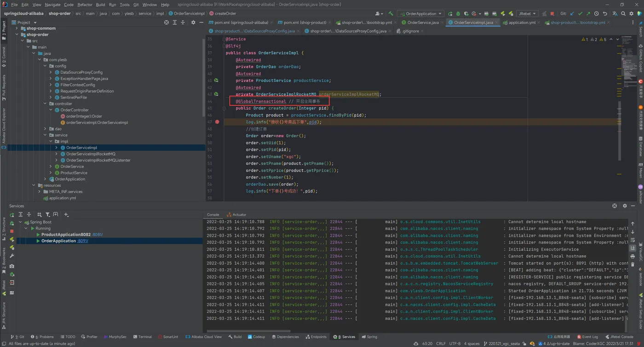Screen dimensions: 644x347
Task: Click the wrench icon in Services side toolbar
Action: click(12, 256)
